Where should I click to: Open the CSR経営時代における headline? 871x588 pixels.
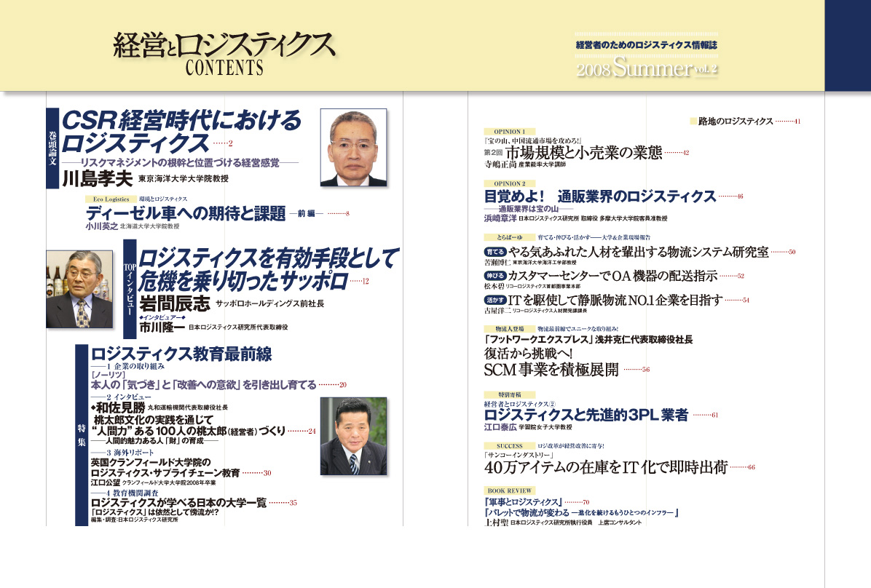click(x=181, y=120)
